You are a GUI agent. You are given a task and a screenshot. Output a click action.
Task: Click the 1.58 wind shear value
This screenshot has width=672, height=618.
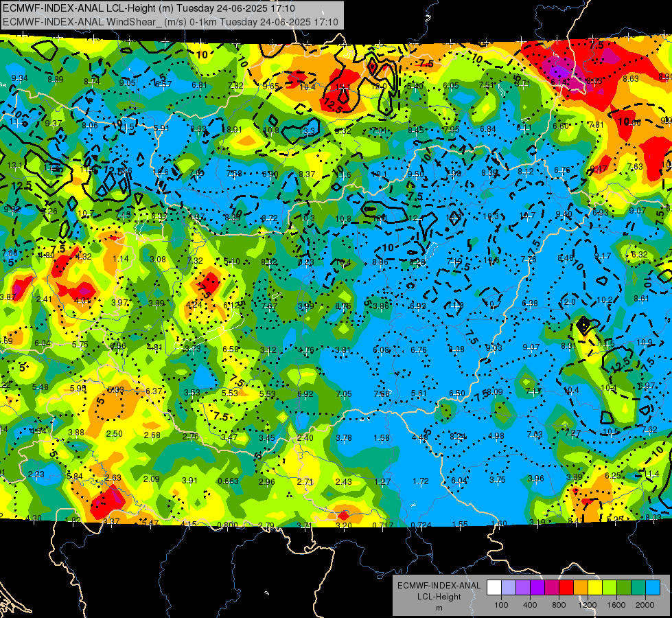pos(382,438)
